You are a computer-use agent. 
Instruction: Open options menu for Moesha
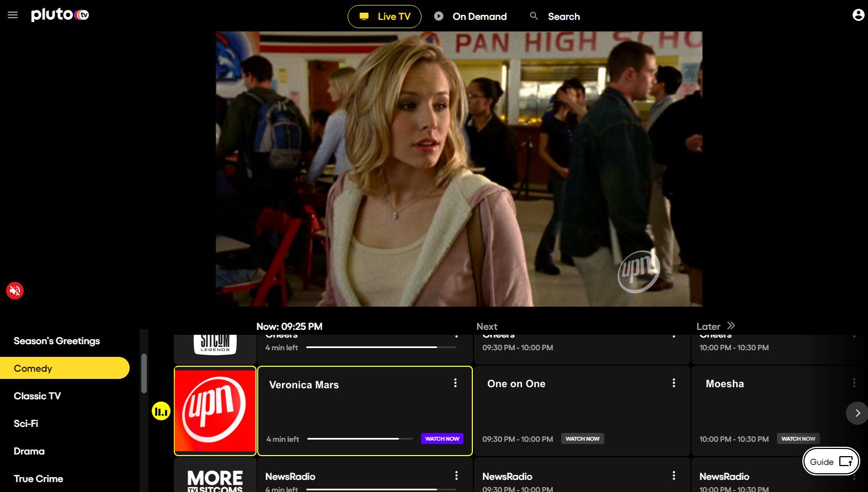854,383
